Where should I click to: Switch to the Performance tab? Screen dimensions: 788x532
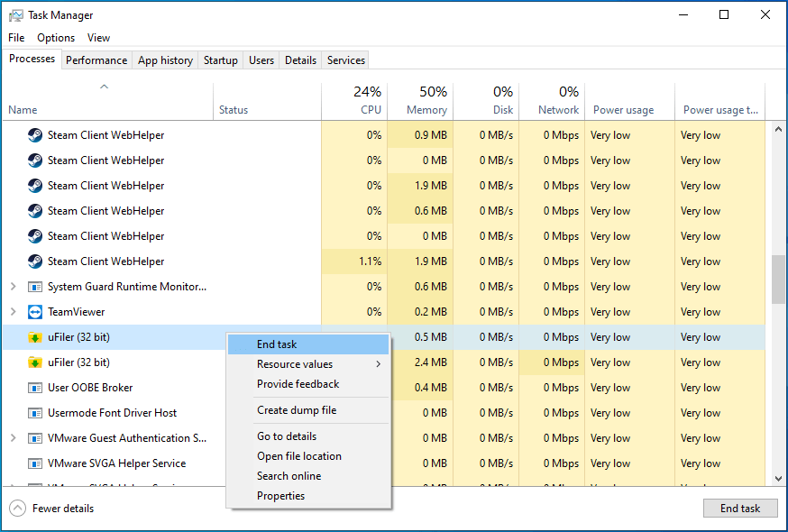click(96, 60)
